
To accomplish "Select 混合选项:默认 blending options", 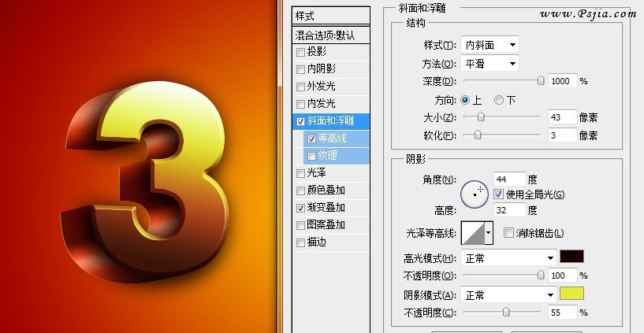I will coord(330,35).
